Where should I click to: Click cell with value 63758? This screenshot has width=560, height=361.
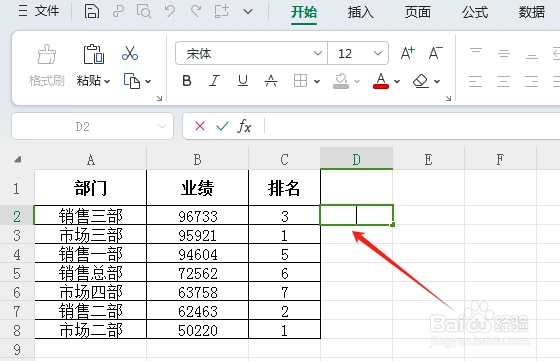(x=198, y=292)
